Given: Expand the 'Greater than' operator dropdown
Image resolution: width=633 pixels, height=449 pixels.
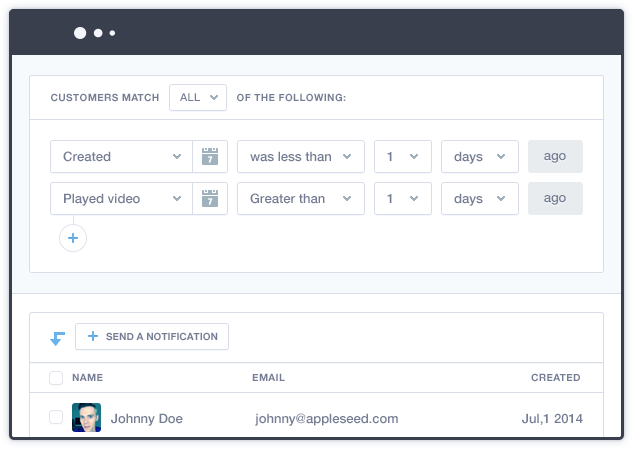Looking at the screenshot, I should point(300,199).
